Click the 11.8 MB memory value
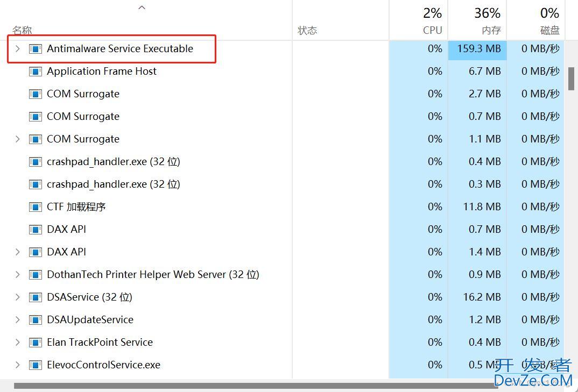This screenshot has height=392, width=578. pos(482,206)
